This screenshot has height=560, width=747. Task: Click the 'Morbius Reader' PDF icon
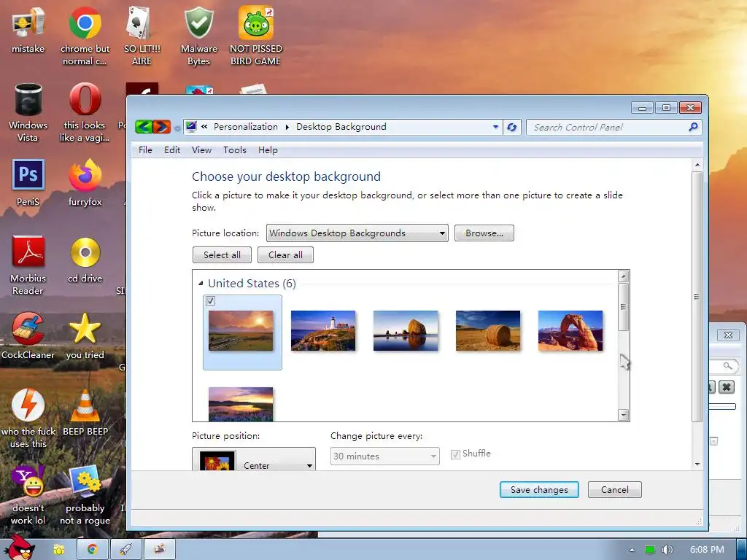[x=28, y=265]
